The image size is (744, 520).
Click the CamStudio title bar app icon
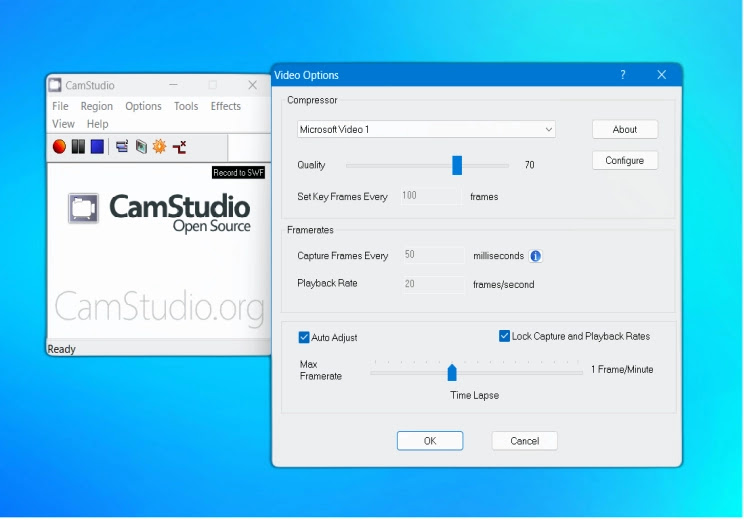click(56, 85)
